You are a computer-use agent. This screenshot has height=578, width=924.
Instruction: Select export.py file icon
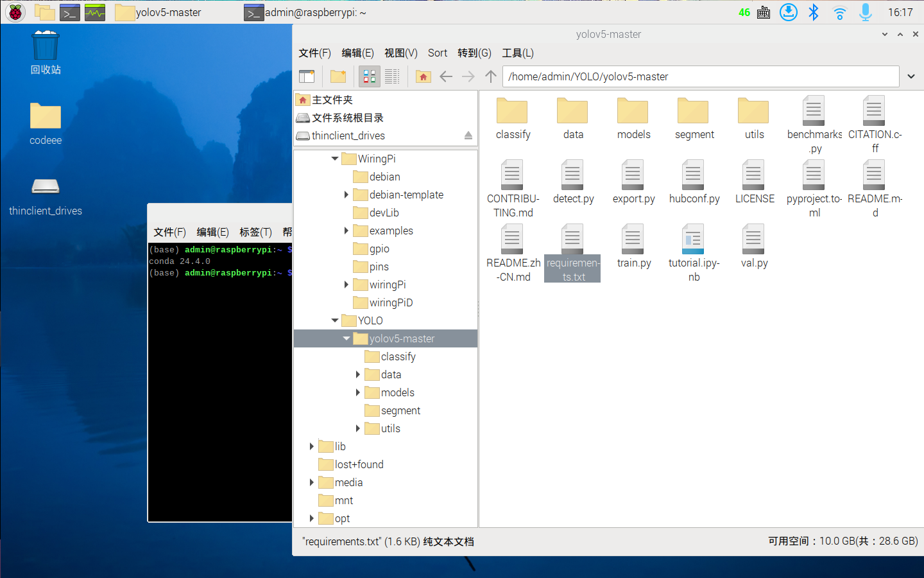(x=633, y=175)
